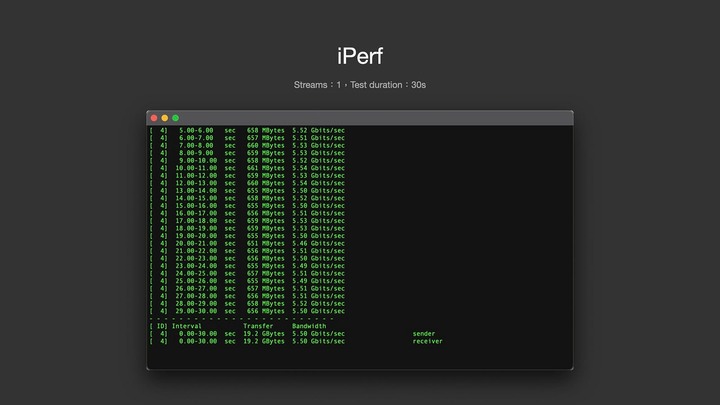Select the '27.00-28.00' interval text
Image resolution: width=720 pixels, height=405 pixels.
pyautogui.click(x=196, y=296)
